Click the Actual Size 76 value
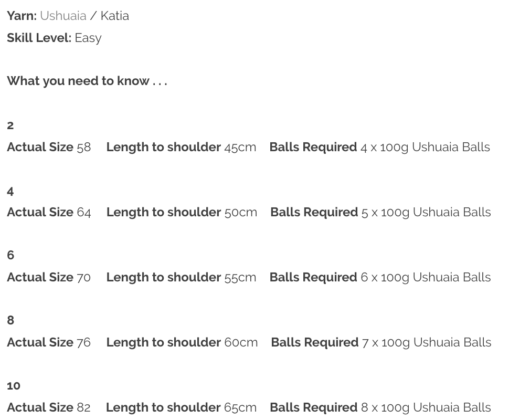 click(84, 342)
